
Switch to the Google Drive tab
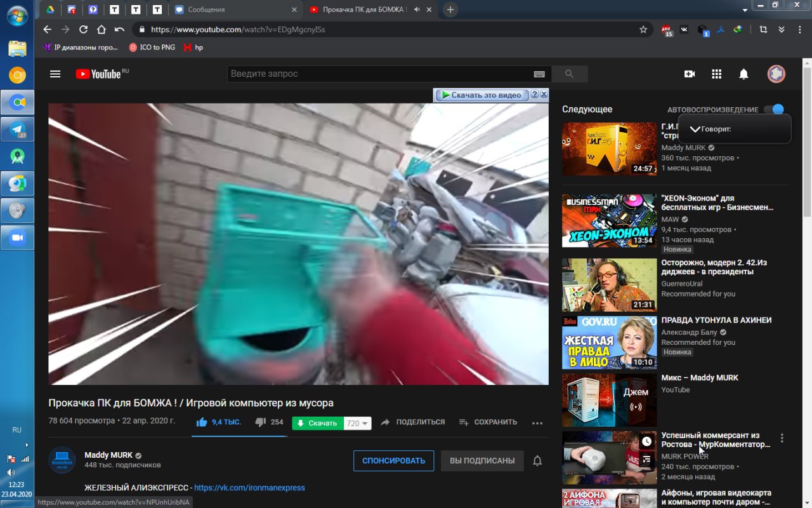click(49, 10)
